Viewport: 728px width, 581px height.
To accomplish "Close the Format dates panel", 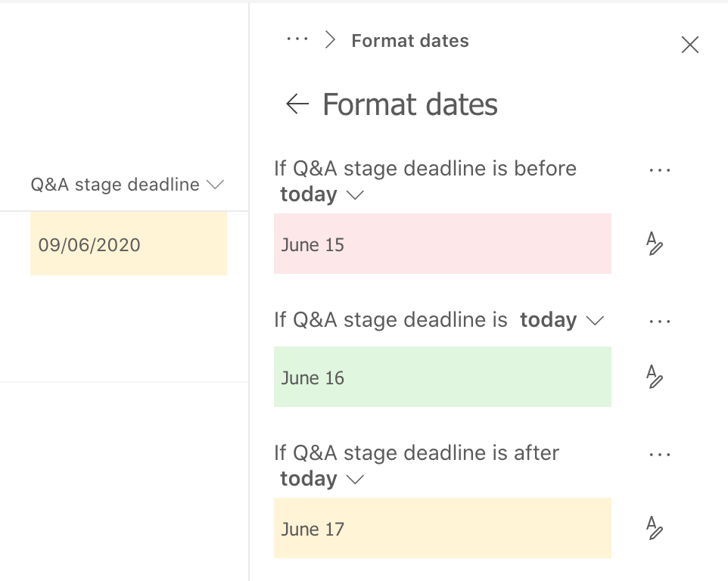I will click(x=689, y=45).
